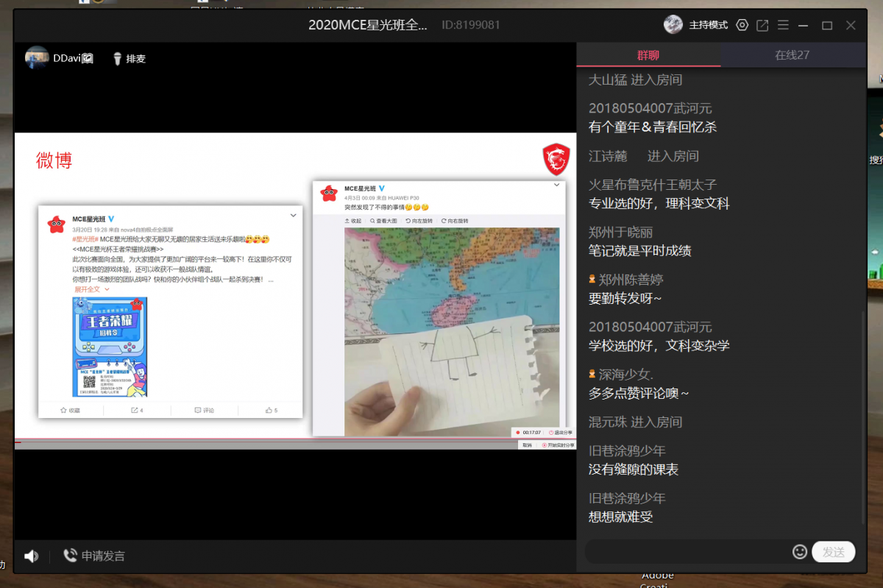Click 开始实时分享 at slide bottom
The width and height of the screenshot is (883, 588).
557,445
